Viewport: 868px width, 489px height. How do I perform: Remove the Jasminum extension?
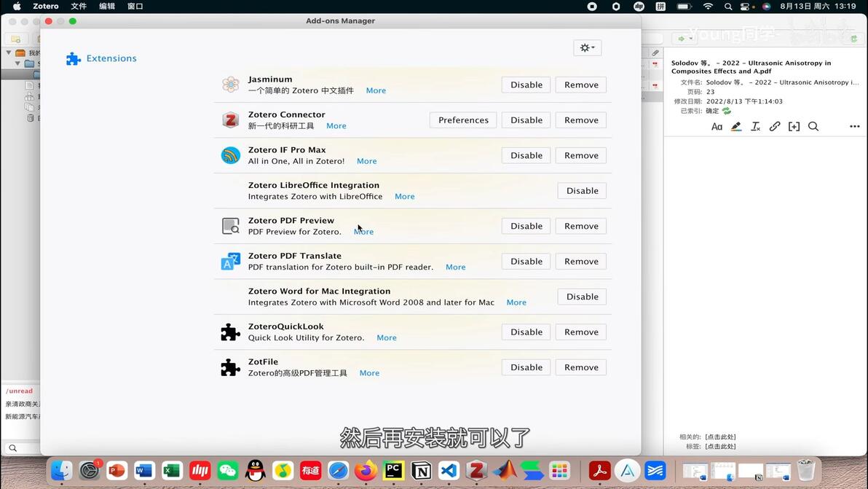[580, 85]
